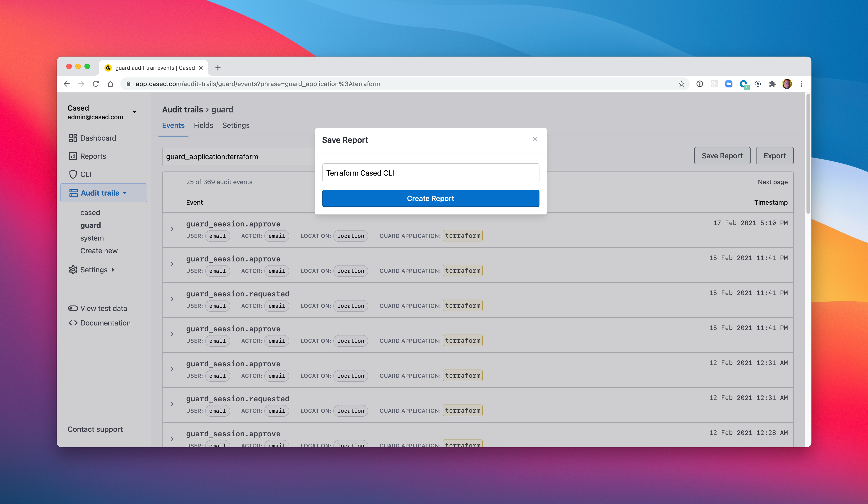Click the Documentation code brackets icon
Image resolution: width=868 pixels, height=504 pixels.
[73, 323]
